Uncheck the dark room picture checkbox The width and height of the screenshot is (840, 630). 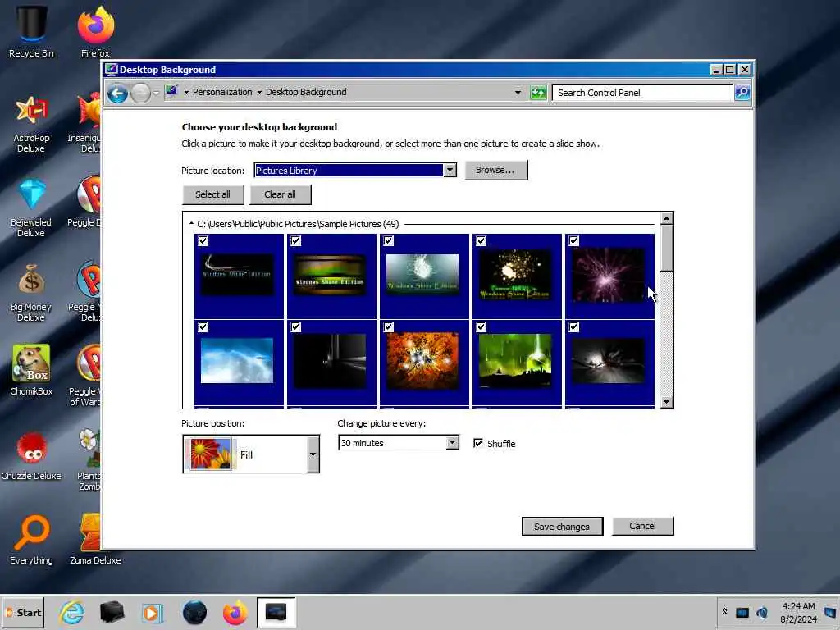pos(295,326)
